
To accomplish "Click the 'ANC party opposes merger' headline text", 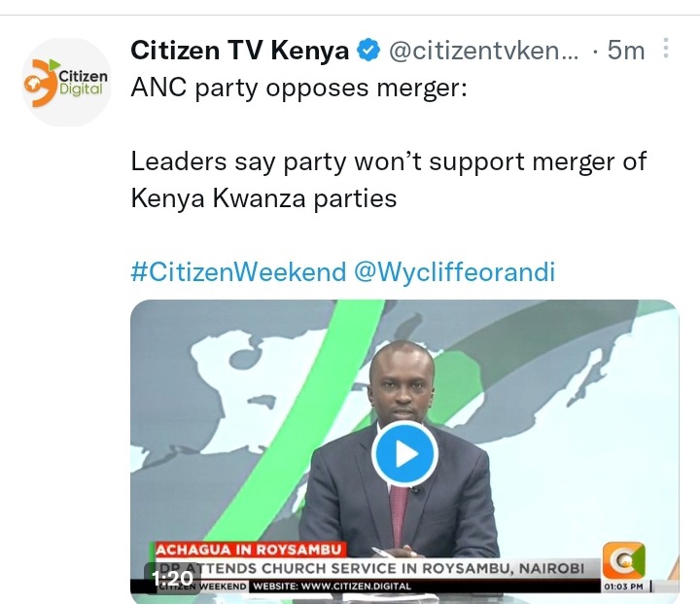I will (298, 88).
